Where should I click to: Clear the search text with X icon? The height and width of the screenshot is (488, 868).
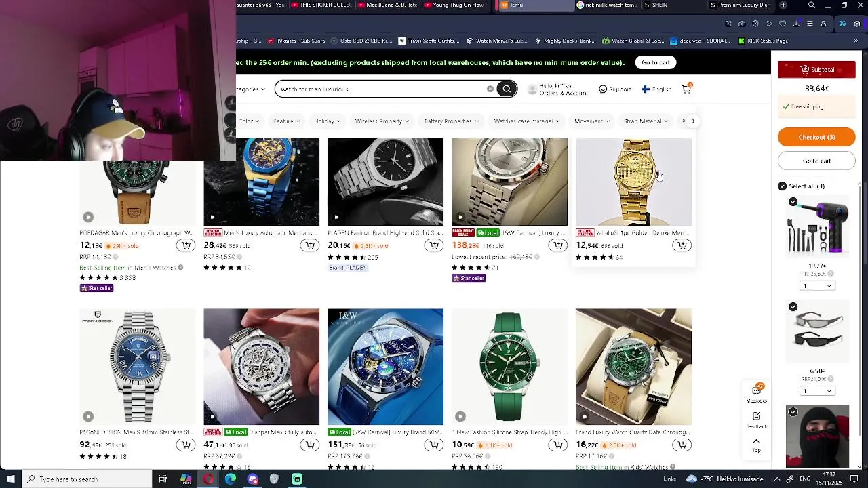490,89
